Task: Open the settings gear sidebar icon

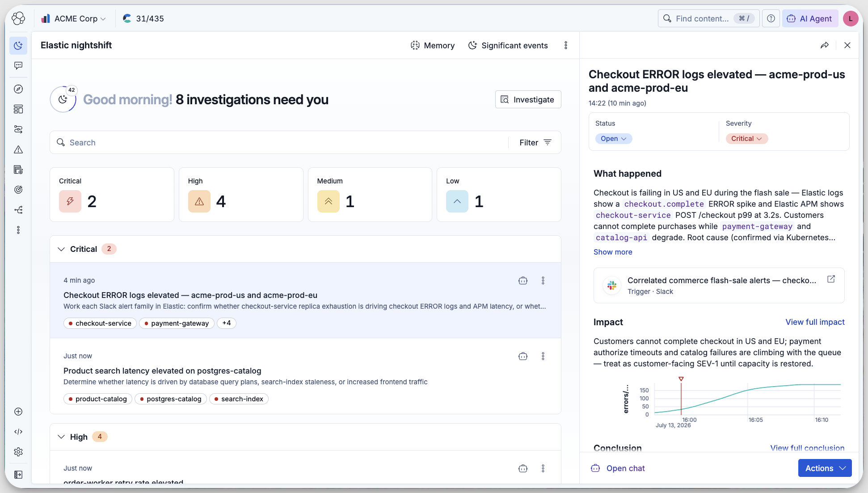Action: [x=18, y=452]
